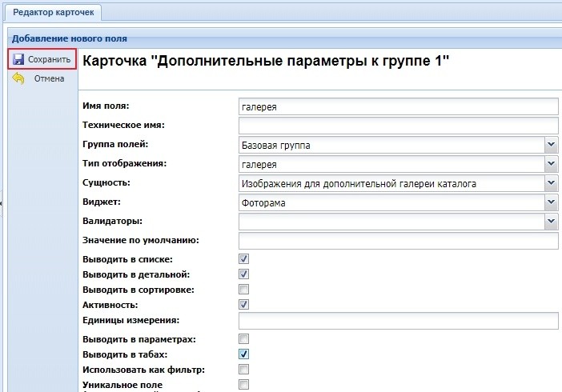Screen dimensions: 562x392
Task: Expand the Виджет dropdown with Фоторама
Action: coord(551,202)
